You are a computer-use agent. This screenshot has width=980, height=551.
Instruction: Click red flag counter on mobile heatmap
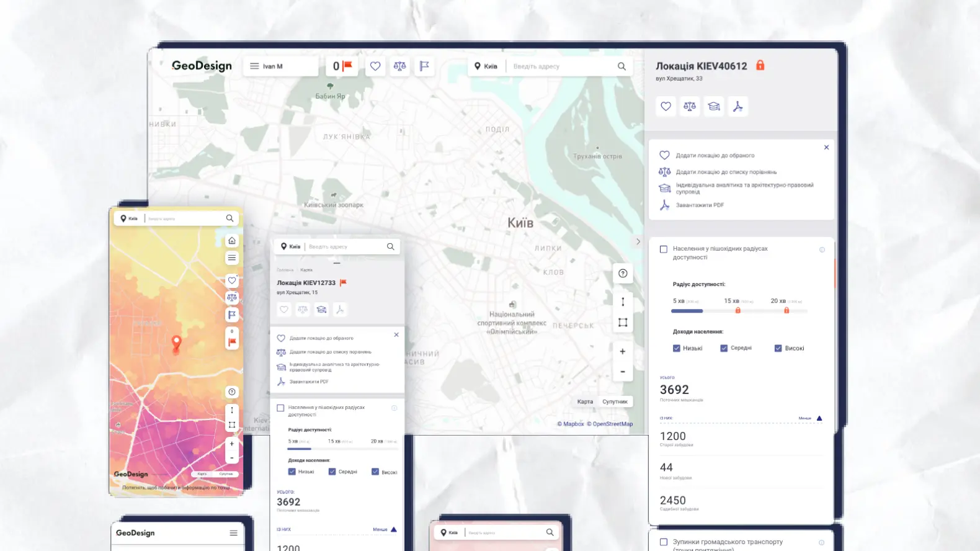point(232,339)
